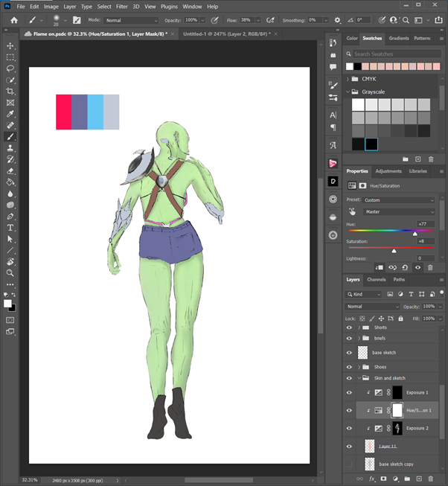
Task: Show the base sketch copy layer
Action: click(x=349, y=464)
